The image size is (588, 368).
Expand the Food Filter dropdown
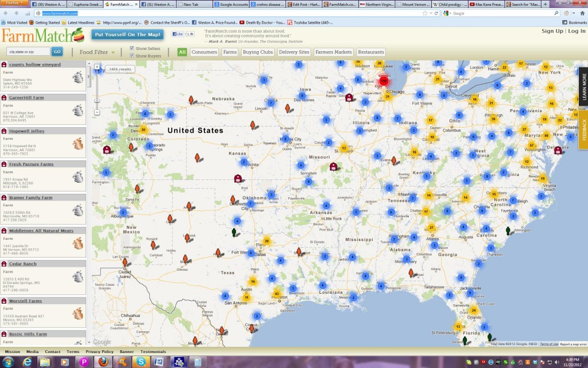pos(96,52)
